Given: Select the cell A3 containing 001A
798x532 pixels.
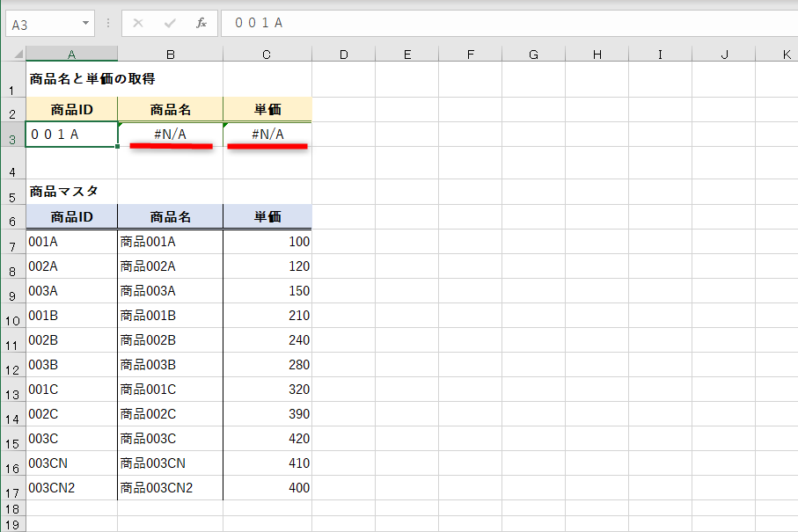Looking at the screenshot, I should coord(70,134).
